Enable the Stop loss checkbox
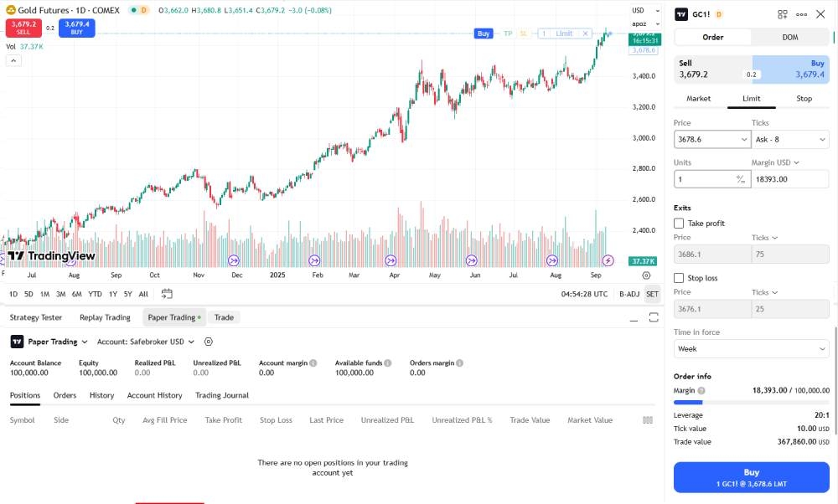This screenshot has width=838, height=504. (x=679, y=278)
